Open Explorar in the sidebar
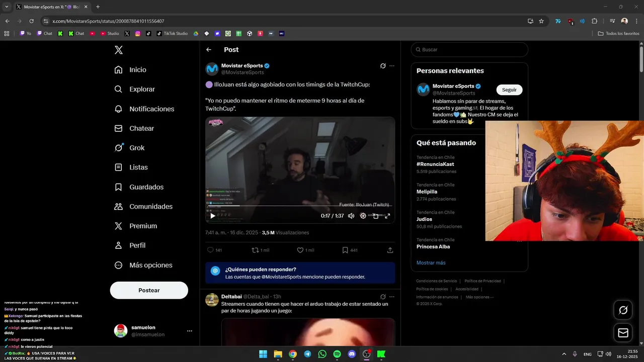 pos(134,89)
